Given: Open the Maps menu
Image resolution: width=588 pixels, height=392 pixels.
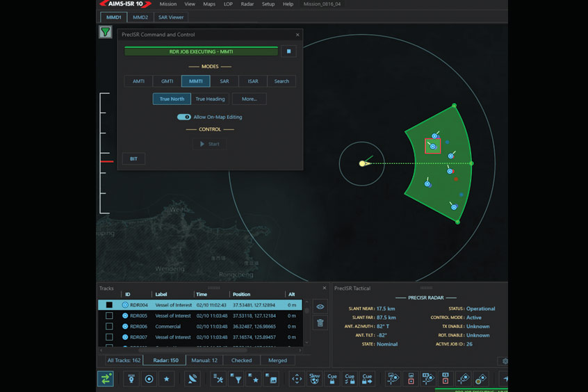Looking at the screenshot, I should pyautogui.click(x=209, y=4).
